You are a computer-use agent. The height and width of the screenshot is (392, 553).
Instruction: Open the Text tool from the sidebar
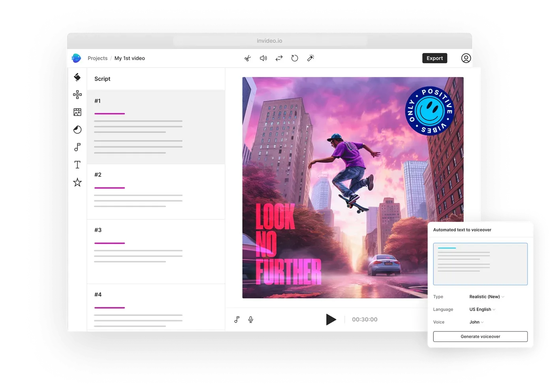(x=77, y=164)
